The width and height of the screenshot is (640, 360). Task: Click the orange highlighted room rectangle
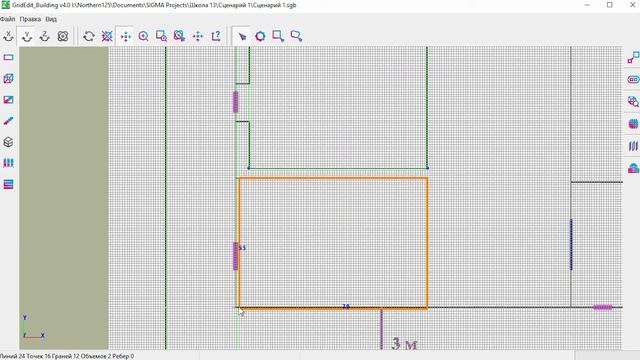click(x=333, y=243)
